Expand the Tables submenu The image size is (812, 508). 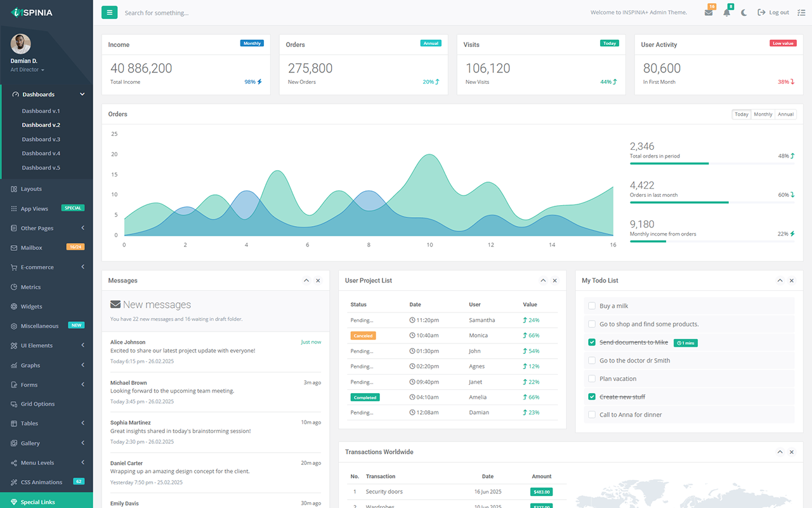[x=82, y=424]
